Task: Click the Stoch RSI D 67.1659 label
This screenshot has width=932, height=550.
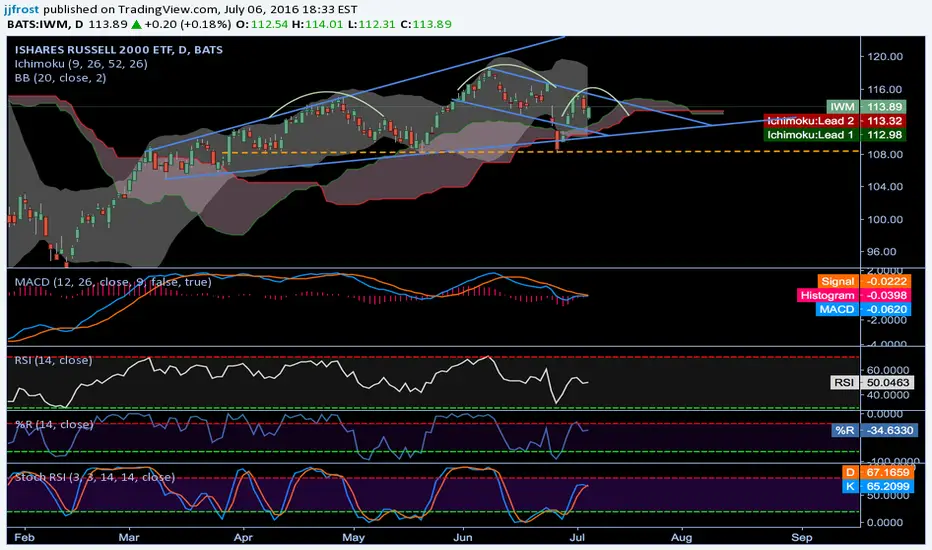Action: tap(877, 472)
